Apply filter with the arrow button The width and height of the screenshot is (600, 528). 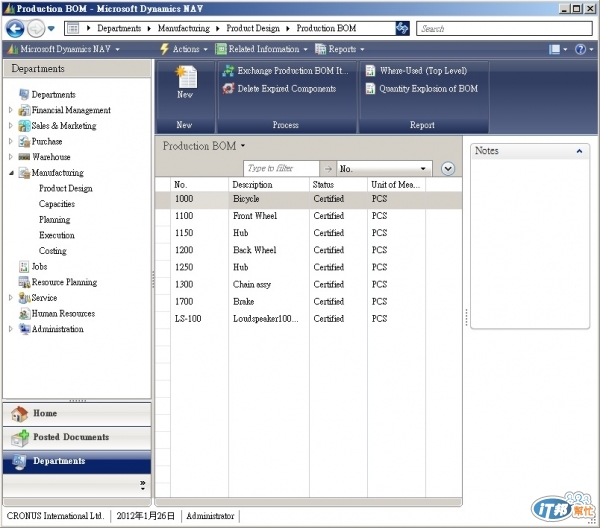click(328, 168)
